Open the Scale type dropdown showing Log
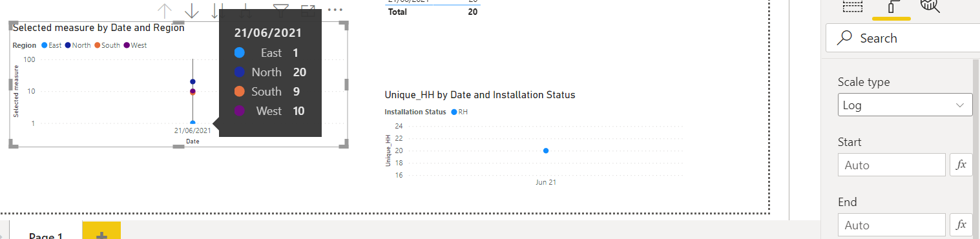 (x=905, y=105)
